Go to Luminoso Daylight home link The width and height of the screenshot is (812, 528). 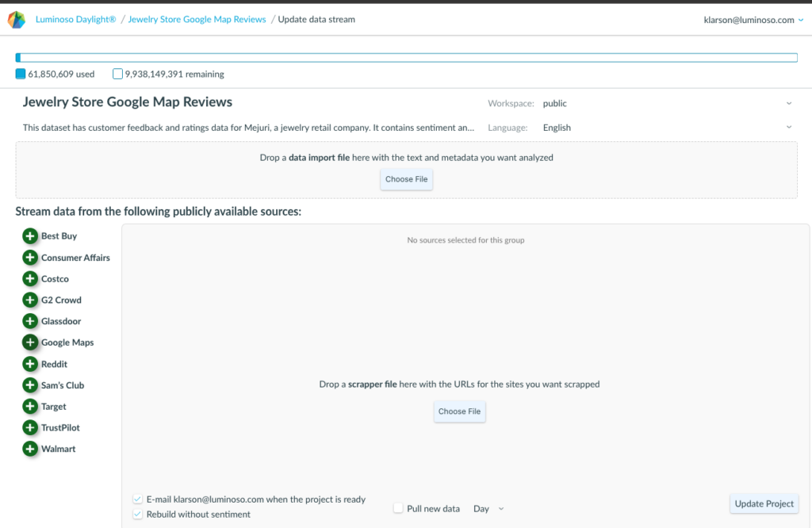coord(75,19)
